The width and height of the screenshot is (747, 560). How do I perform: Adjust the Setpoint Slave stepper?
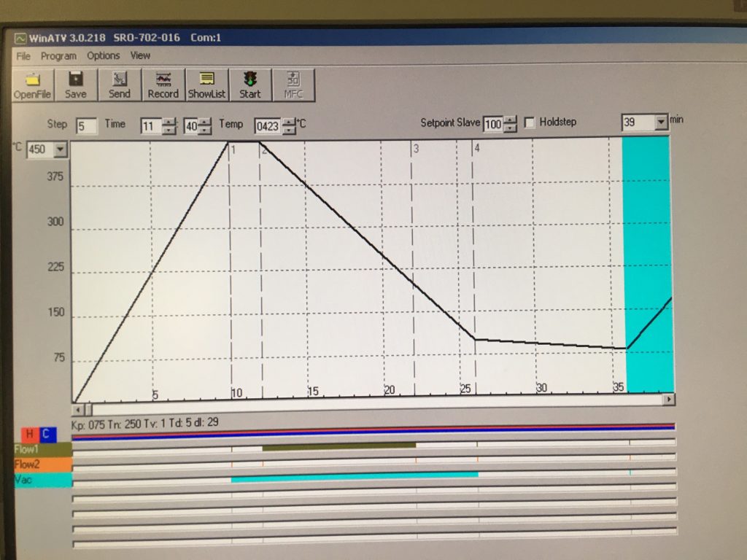(x=510, y=124)
